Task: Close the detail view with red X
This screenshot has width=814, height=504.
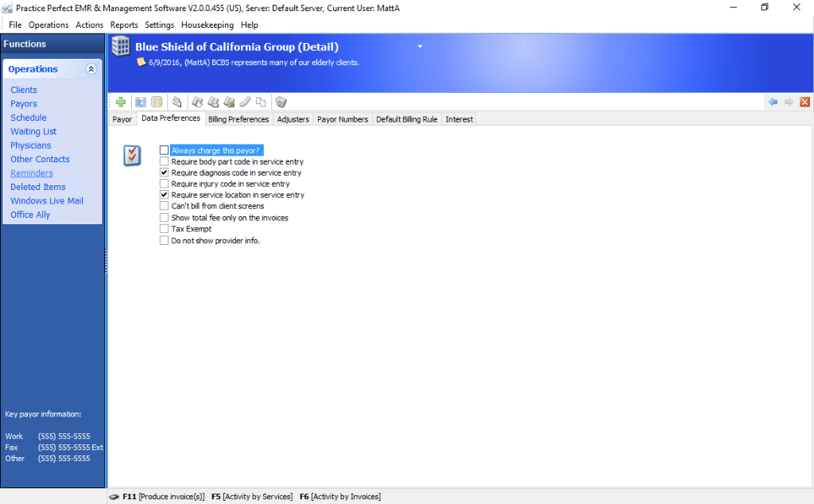Action: coord(804,102)
